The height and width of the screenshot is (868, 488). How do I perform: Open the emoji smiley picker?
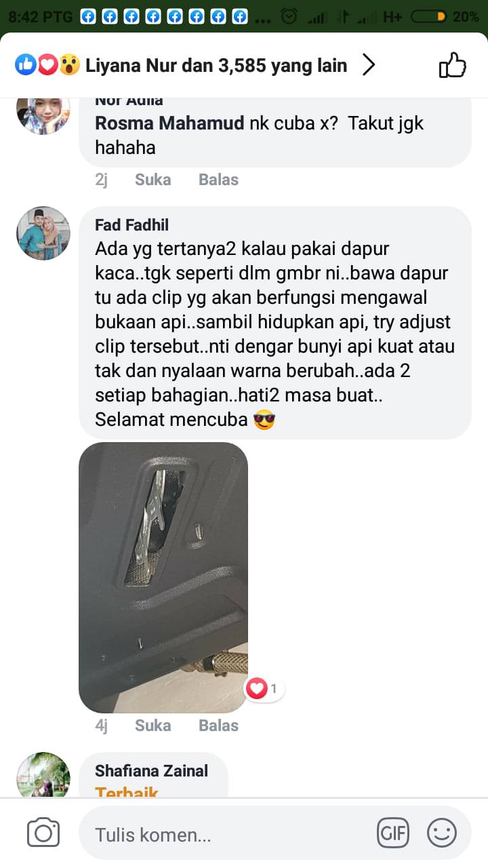pyautogui.click(x=442, y=833)
